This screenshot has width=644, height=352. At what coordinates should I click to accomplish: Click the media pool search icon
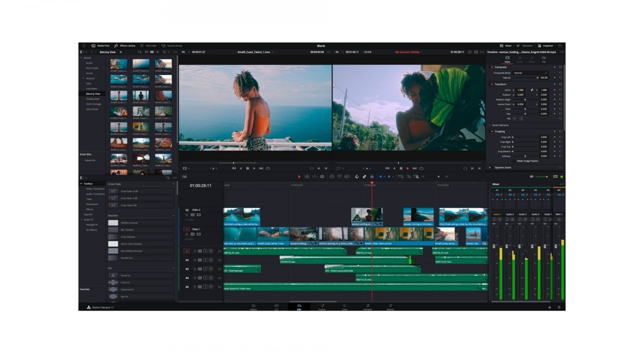pyautogui.click(x=164, y=52)
